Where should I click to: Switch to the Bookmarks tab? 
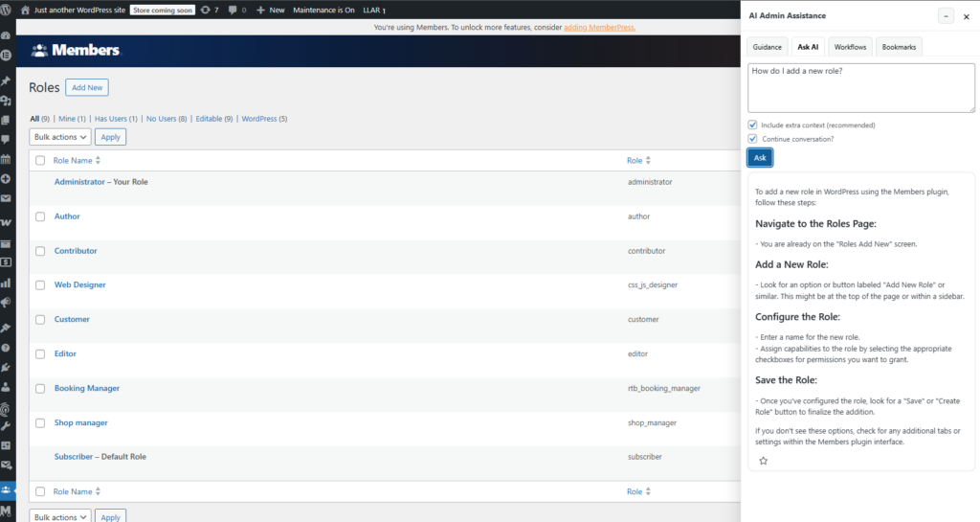pyautogui.click(x=899, y=47)
